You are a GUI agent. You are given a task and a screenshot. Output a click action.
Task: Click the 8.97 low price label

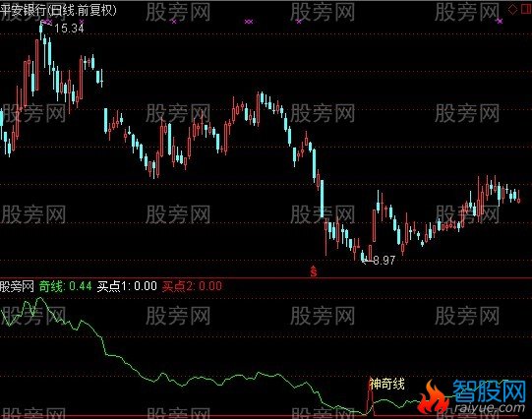point(384,261)
